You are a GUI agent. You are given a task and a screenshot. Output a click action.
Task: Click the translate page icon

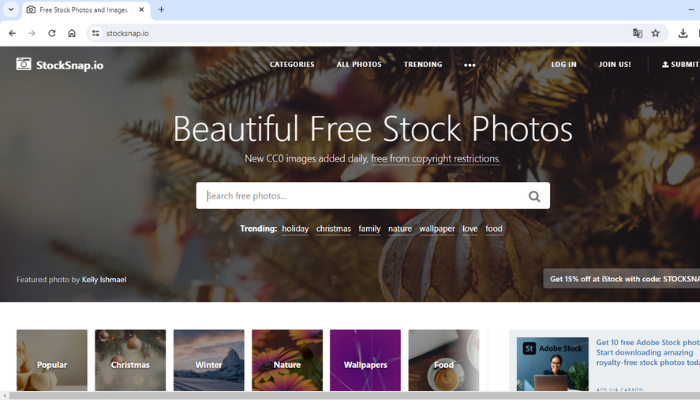(x=638, y=33)
